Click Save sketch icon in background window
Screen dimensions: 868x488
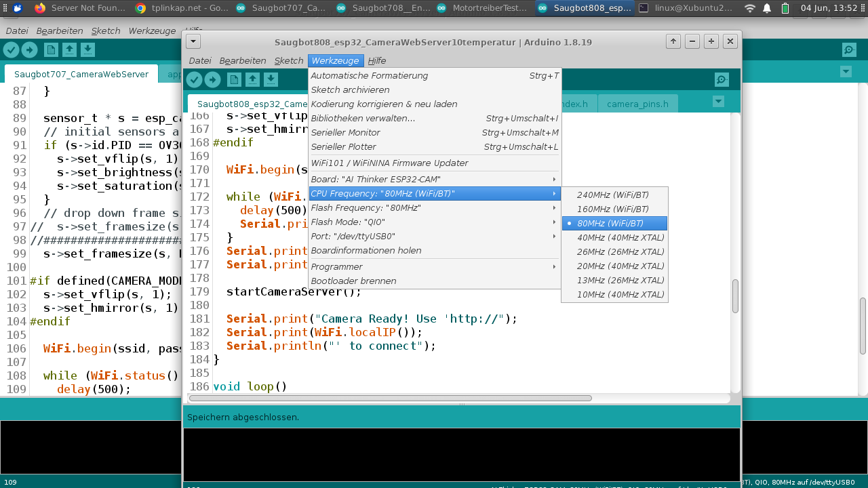pos(87,49)
